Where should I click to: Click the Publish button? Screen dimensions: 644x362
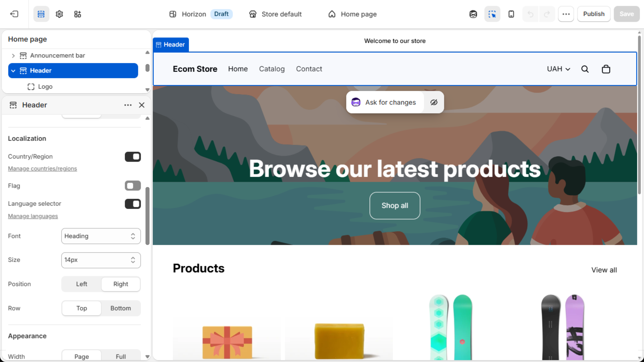point(594,14)
